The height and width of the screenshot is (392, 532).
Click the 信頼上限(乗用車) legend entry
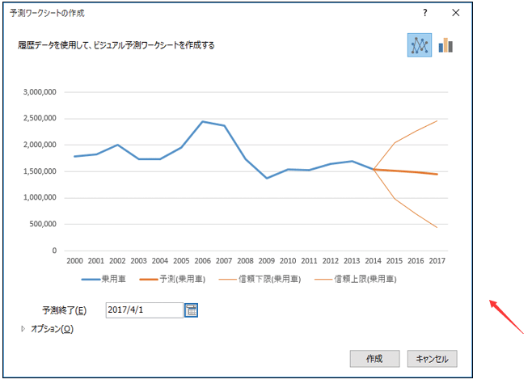[x=356, y=279]
